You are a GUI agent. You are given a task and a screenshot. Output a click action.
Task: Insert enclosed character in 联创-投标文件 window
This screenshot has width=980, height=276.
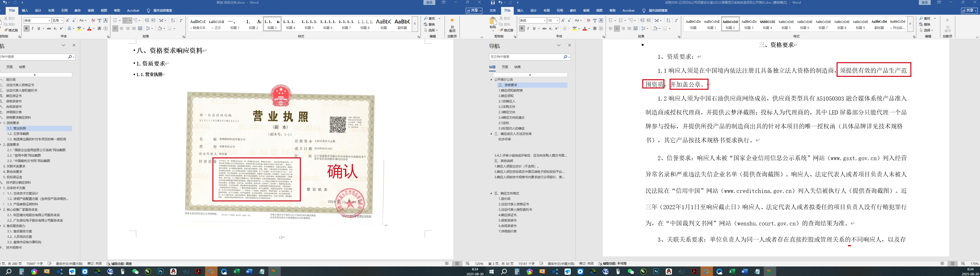pos(105,29)
